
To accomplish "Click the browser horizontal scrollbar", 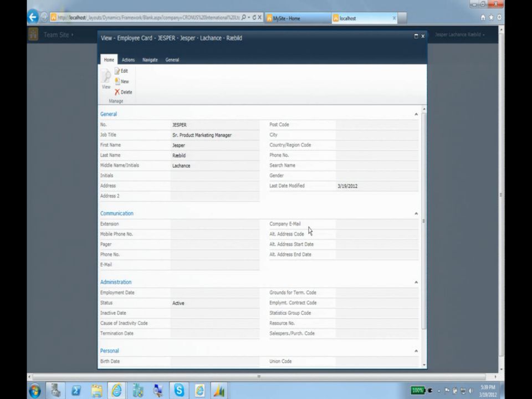I will tap(259, 377).
